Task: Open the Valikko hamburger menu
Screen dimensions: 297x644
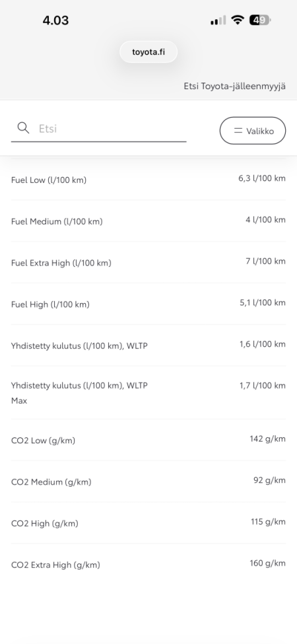Action: coord(253,131)
